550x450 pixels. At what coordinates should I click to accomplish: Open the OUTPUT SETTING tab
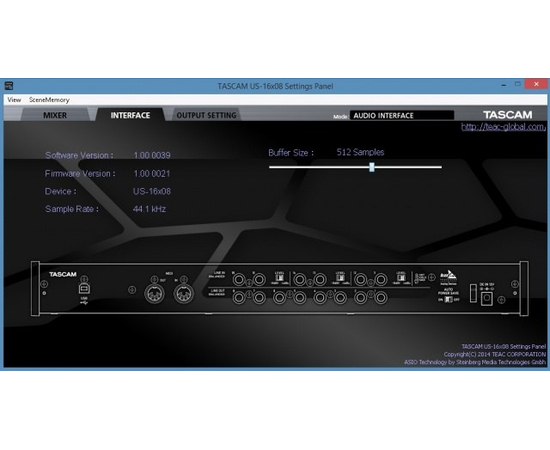click(206, 115)
